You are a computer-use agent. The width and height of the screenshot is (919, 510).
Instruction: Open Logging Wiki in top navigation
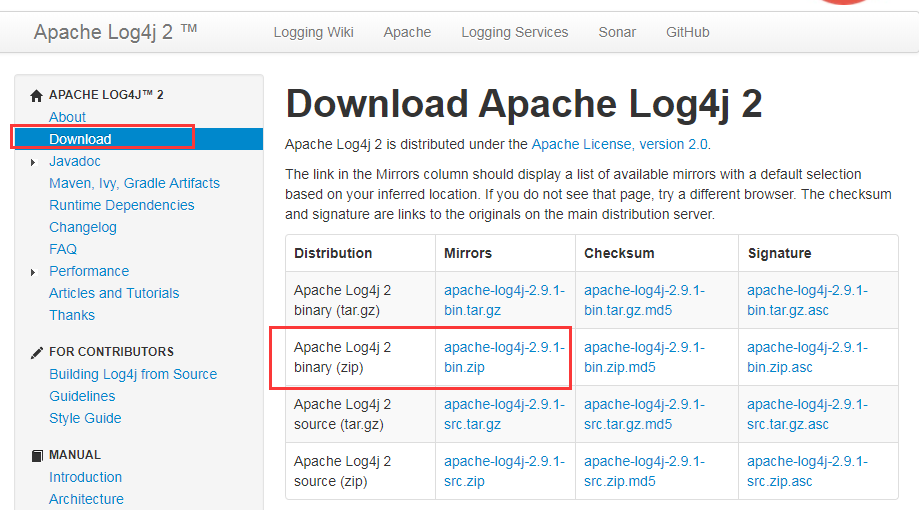(x=314, y=32)
